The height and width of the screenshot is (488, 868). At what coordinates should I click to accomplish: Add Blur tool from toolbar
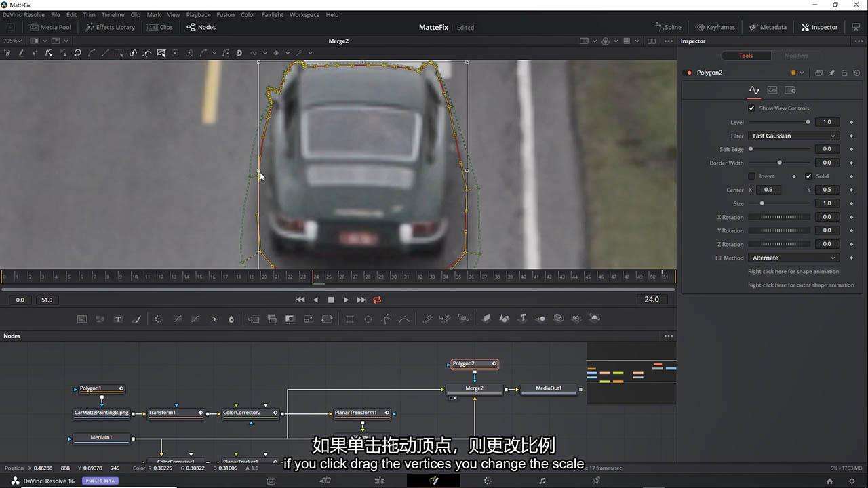[231, 319]
